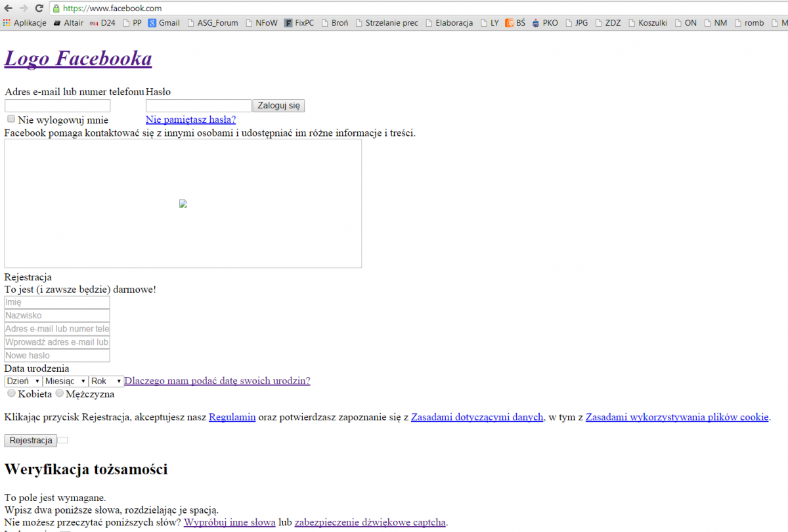Viewport: 788px width, 532px height.
Task: Reload the page with the refresh icon
Action: 39,8
